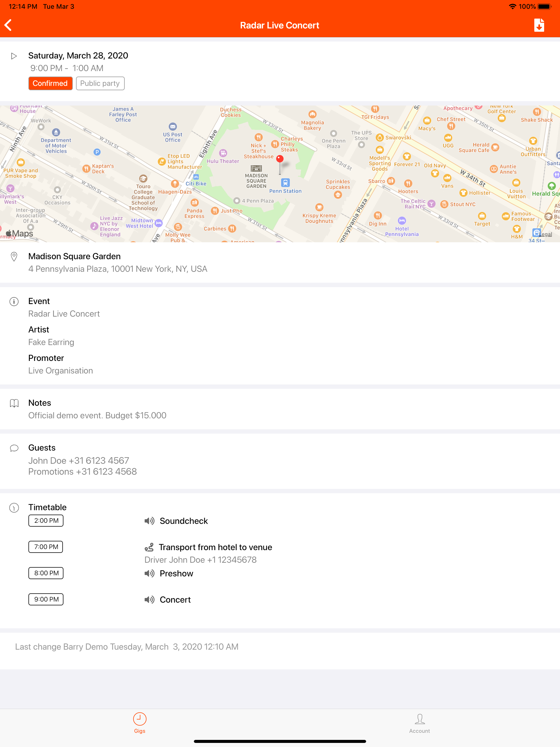Tap the Target icon on map
Screen dimensions: 560x747
[x=482, y=216]
